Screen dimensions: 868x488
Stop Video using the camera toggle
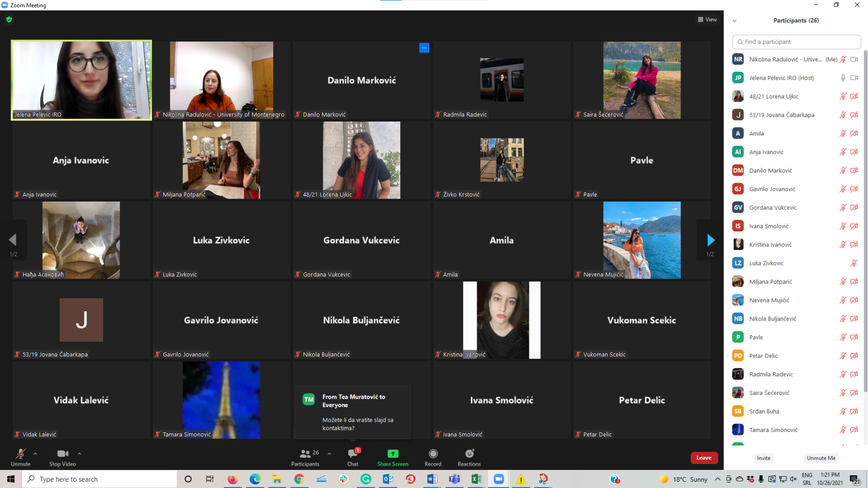[63, 455]
